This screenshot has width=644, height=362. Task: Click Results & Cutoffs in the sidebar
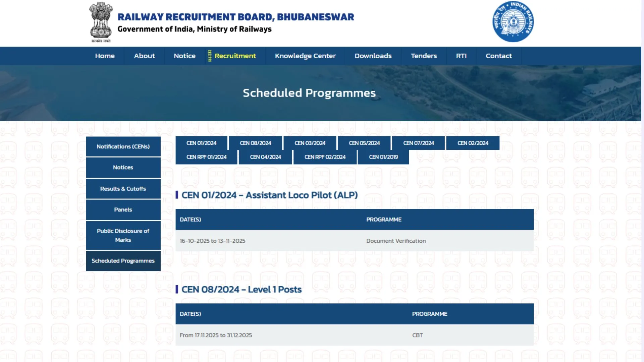pyautogui.click(x=123, y=188)
